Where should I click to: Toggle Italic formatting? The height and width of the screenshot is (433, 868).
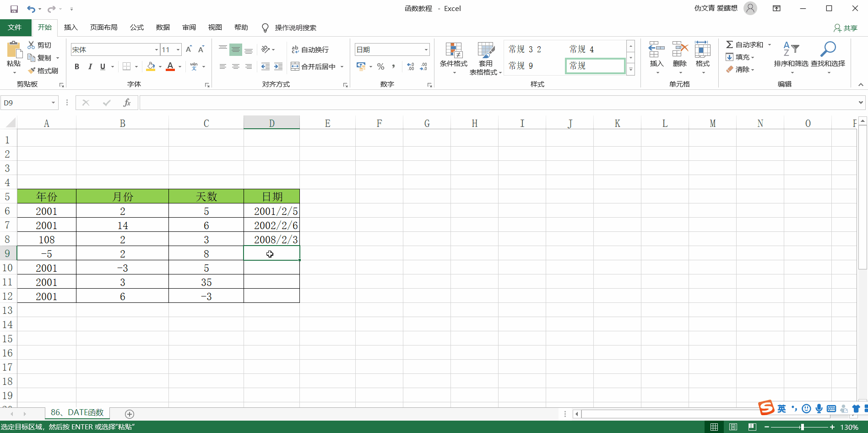coord(90,66)
